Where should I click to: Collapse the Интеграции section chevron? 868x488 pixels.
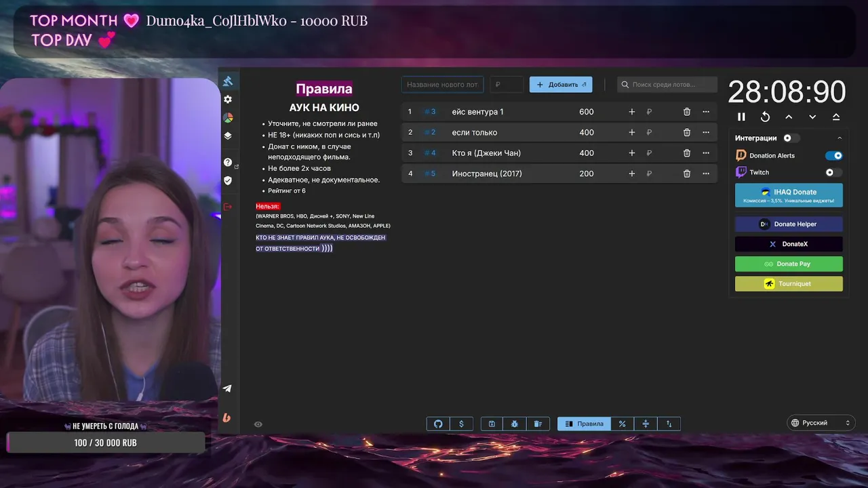[x=840, y=138]
